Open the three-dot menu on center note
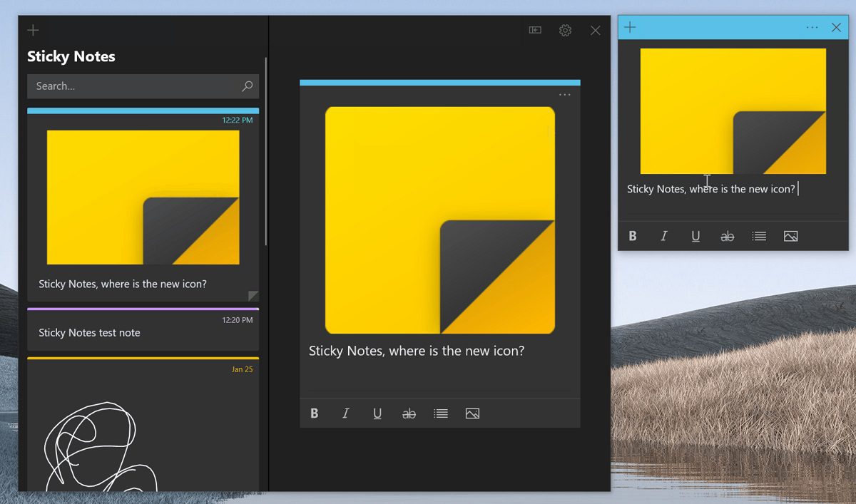 [x=565, y=95]
